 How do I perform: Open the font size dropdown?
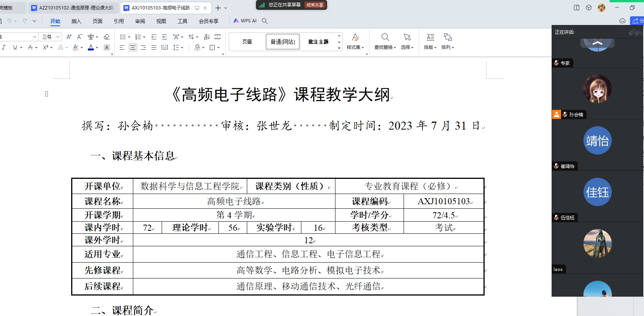[58, 37]
